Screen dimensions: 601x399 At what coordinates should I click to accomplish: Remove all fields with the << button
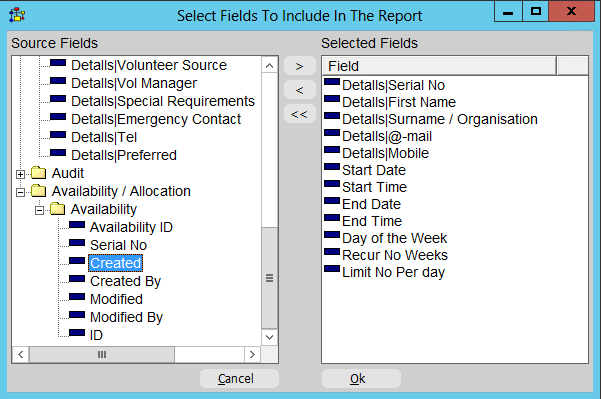pos(300,114)
